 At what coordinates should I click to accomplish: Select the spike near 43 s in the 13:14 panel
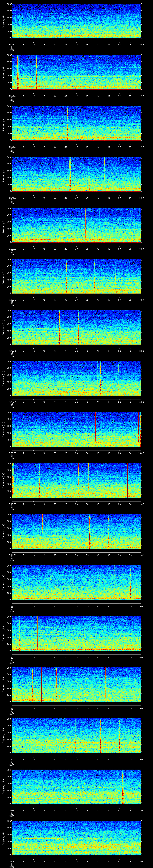click(106, 683)
